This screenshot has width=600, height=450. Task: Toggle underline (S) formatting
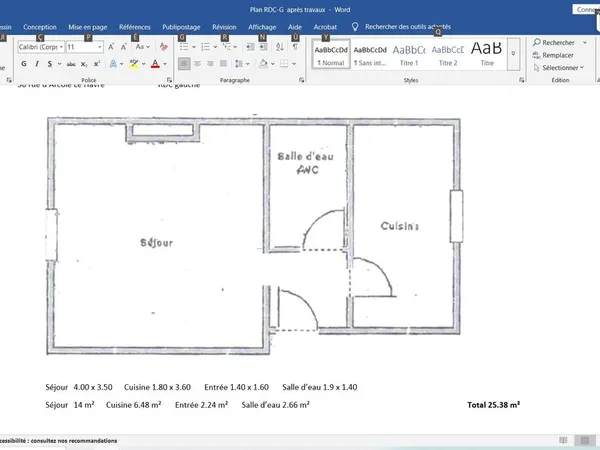[x=50, y=64]
